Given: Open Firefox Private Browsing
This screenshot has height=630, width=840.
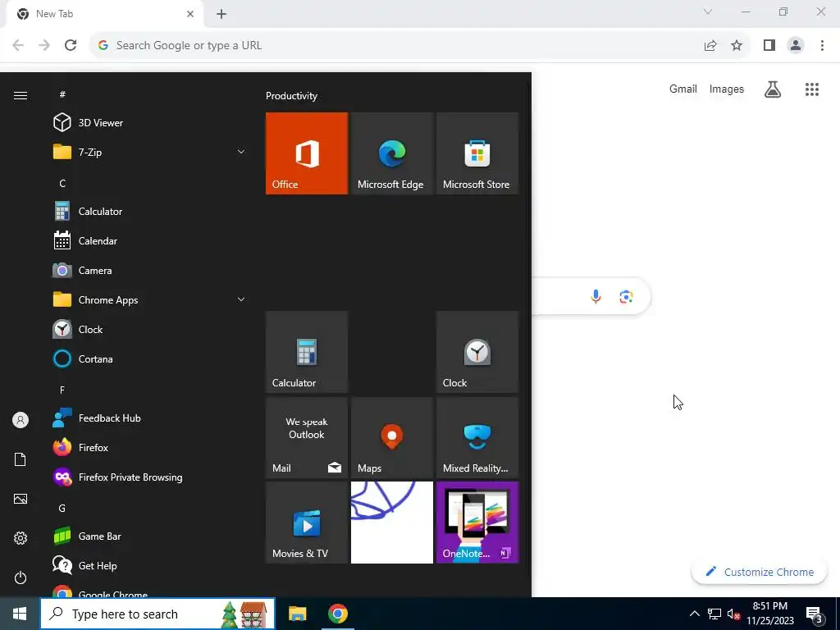Looking at the screenshot, I should [150, 477].
